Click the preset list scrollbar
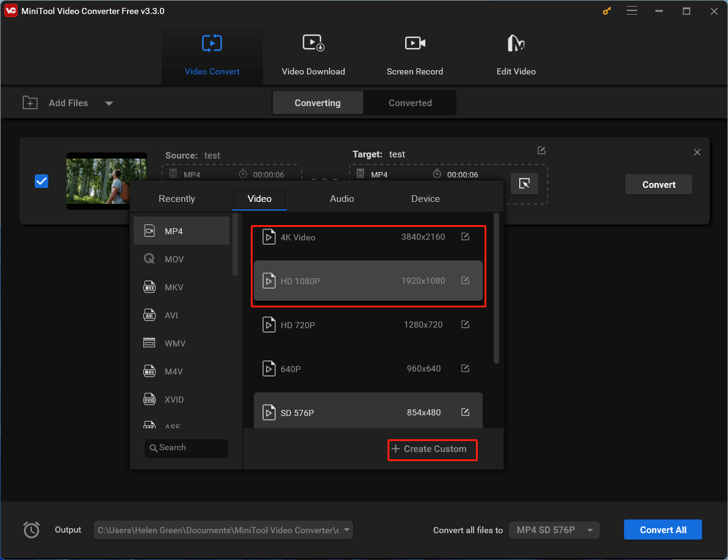Screen dimensions: 728x560 click(496, 288)
